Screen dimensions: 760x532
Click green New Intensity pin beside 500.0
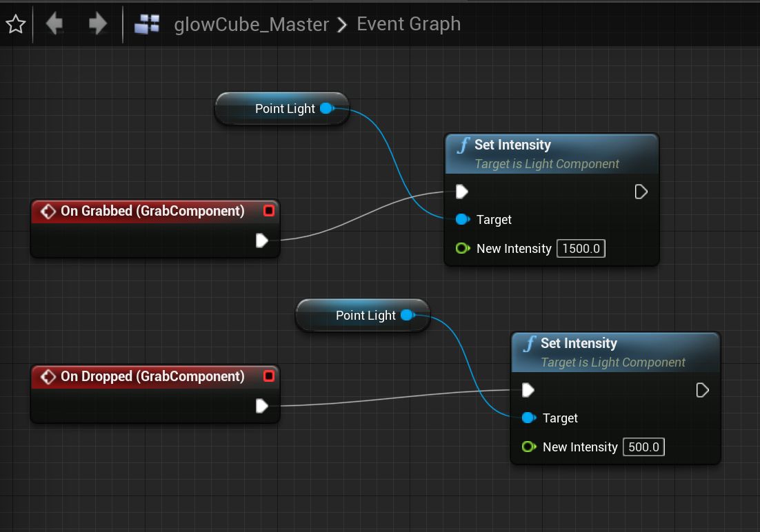[x=529, y=447]
